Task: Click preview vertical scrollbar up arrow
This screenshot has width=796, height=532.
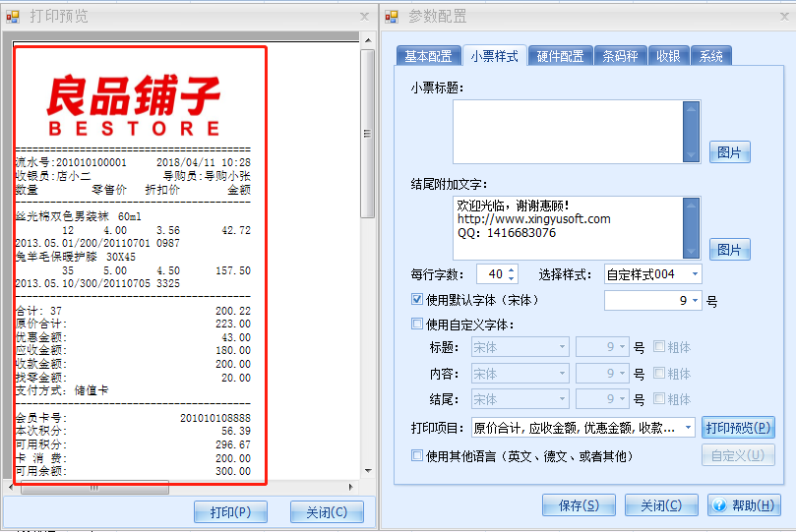Action: [x=368, y=40]
